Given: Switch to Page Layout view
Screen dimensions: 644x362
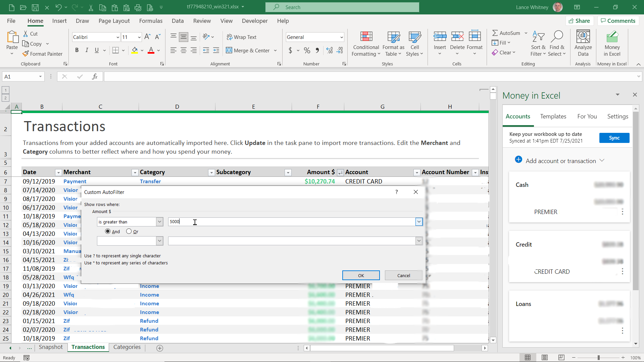Looking at the screenshot, I should tap(544, 357).
